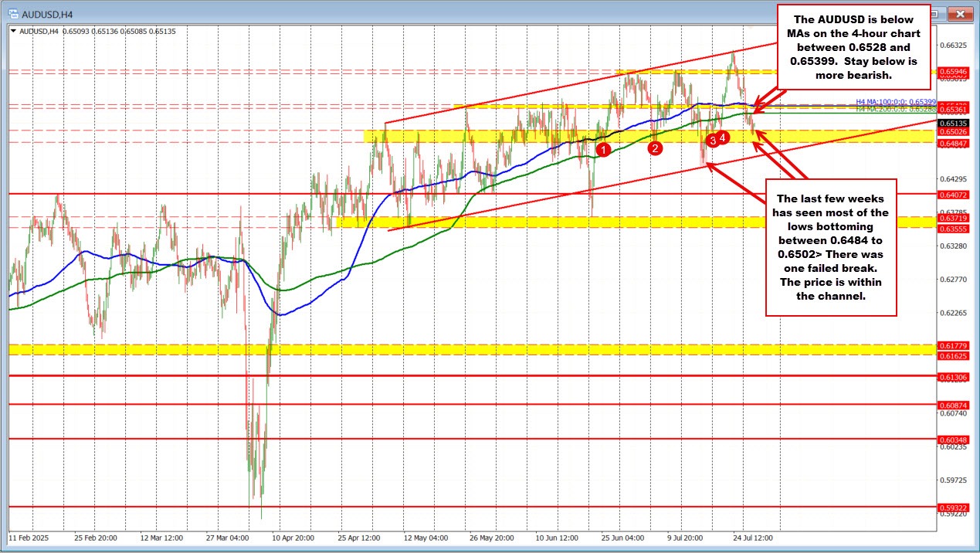The height and width of the screenshot is (553, 980).
Task: Click the chart symbol icon in the title bar
Action: pos(12,13)
